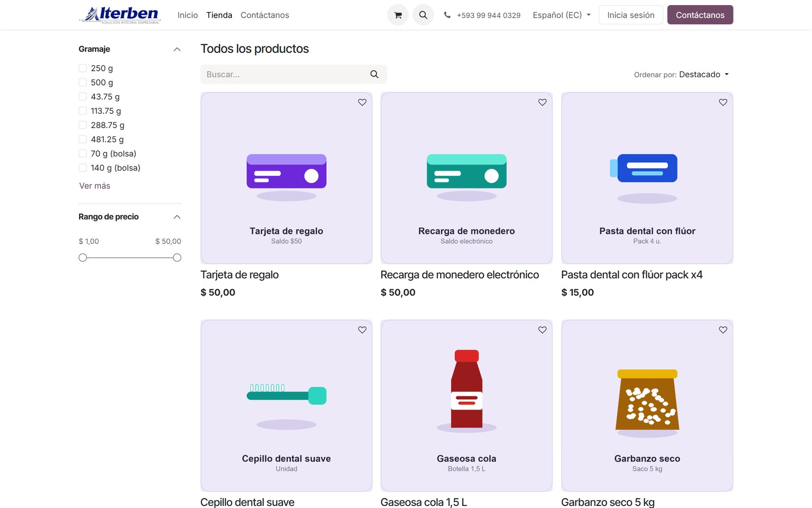Add Gaseosa cola to wishlist

(543, 330)
